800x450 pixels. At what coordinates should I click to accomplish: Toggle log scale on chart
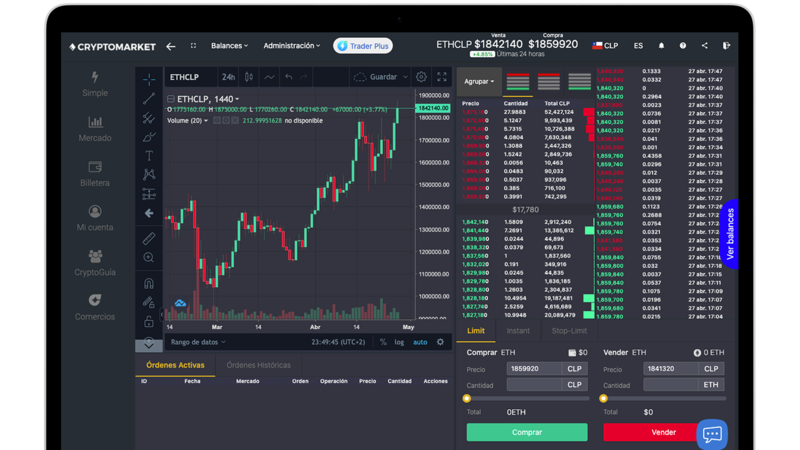tap(399, 342)
